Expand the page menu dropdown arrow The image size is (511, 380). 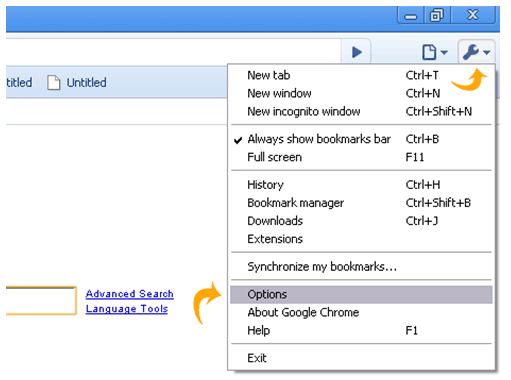pyautogui.click(x=444, y=52)
